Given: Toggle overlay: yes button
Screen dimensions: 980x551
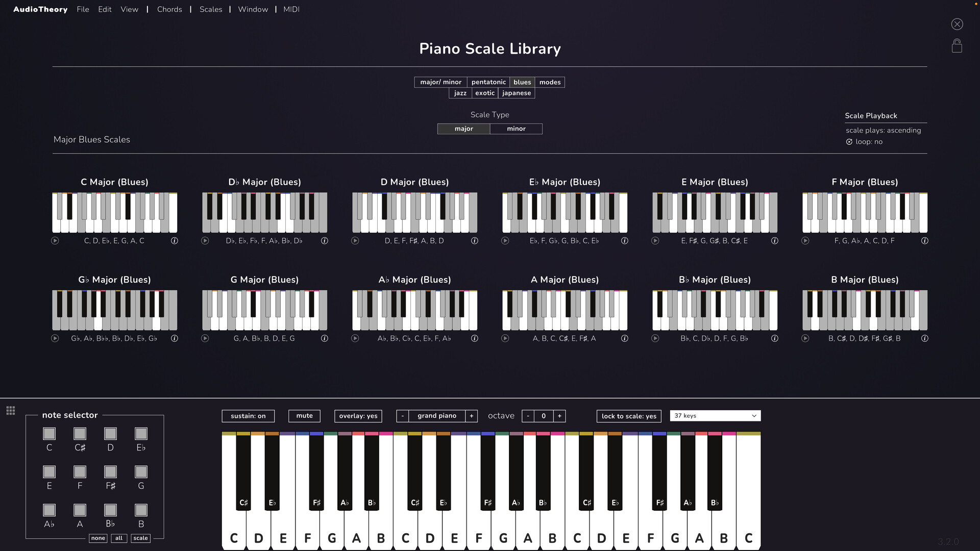Looking at the screenshot, I should tap(358, 416).
